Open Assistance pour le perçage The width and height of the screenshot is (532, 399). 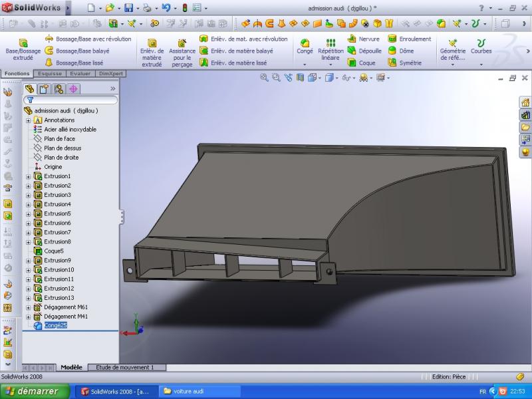[182, 53]
